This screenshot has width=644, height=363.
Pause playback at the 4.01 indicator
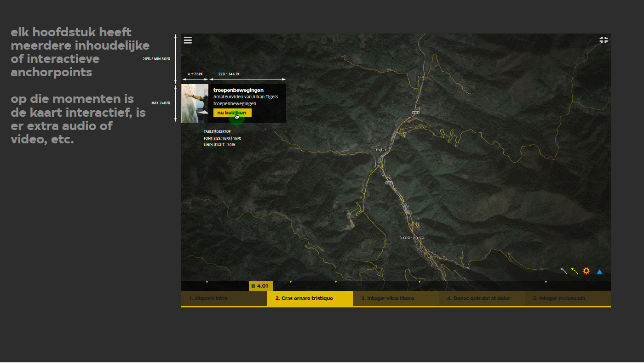pyautogui.click(x=253, y=286)
